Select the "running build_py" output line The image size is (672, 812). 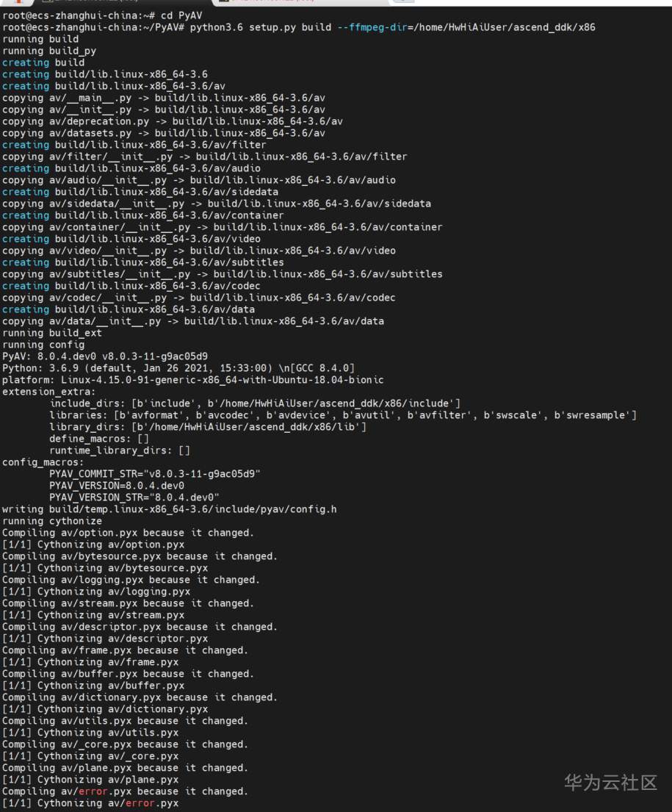pos(49,51)
